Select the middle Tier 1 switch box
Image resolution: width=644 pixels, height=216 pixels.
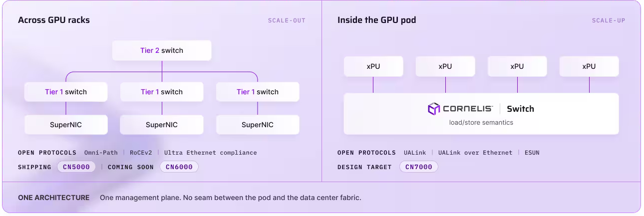click(162, 92)
